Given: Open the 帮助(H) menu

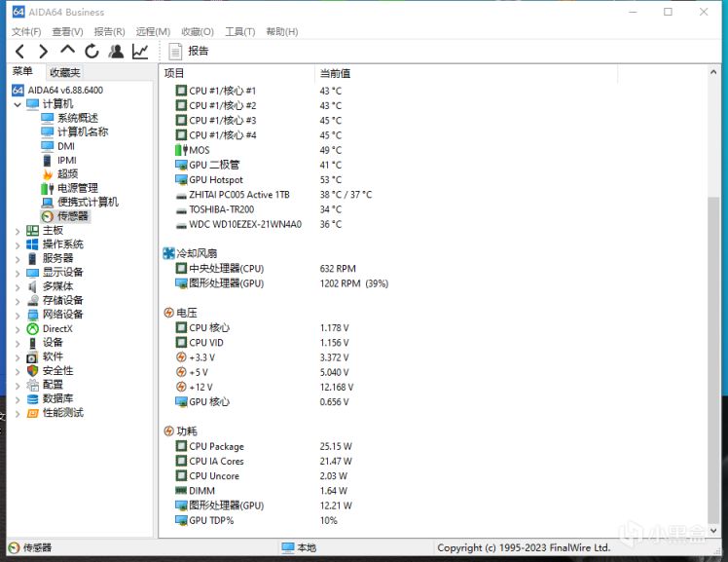Looking at the screenshot, I should point(282,31).
